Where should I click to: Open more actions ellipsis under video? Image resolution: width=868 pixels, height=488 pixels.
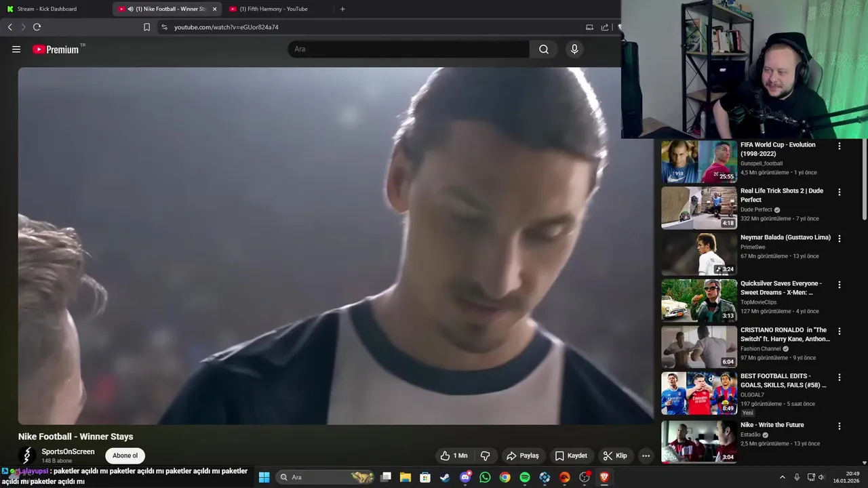click(x=646, y=455)
